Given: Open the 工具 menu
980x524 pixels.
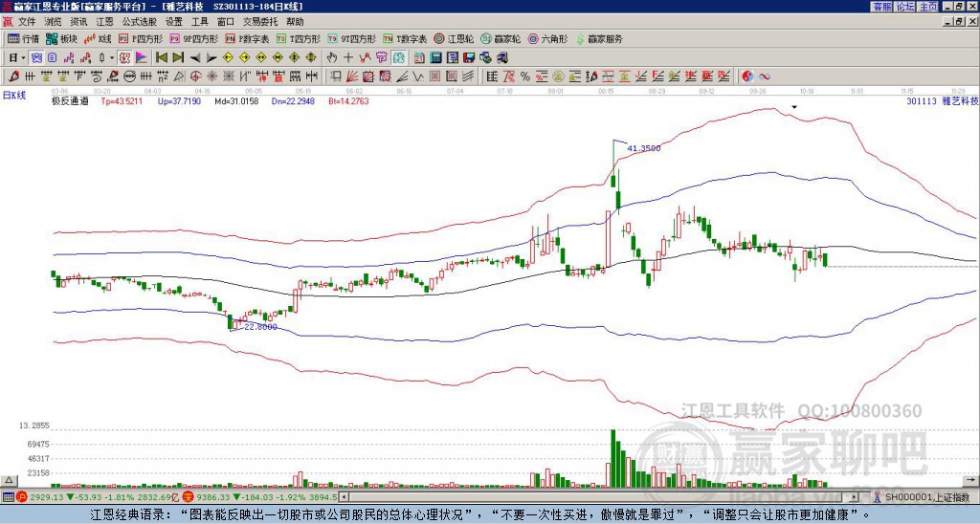Looking at the screenshot, I should [x=199, y=22].
